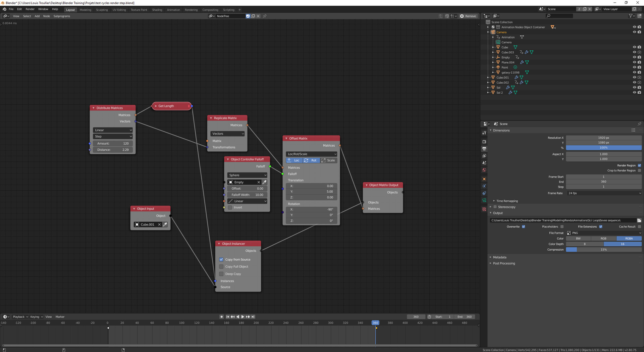Open the Object properties tab
This screenshot has width=644, height=352.
[484, 179]
